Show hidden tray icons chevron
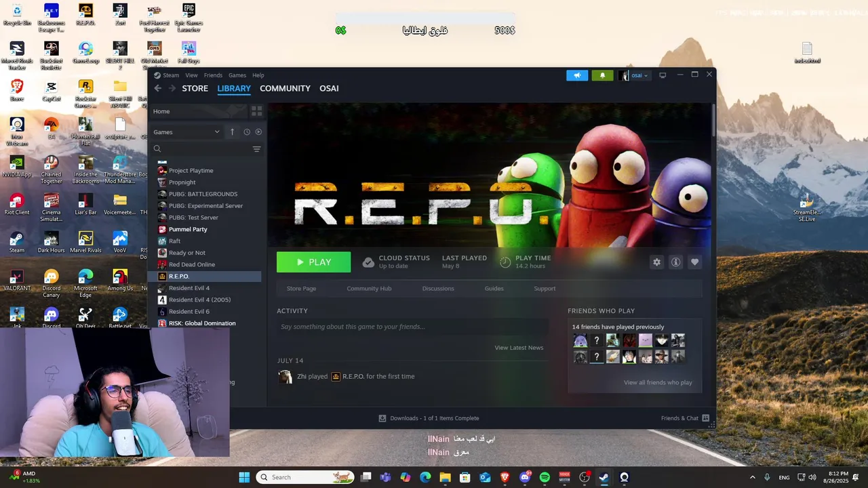 [x=752, y=477]
